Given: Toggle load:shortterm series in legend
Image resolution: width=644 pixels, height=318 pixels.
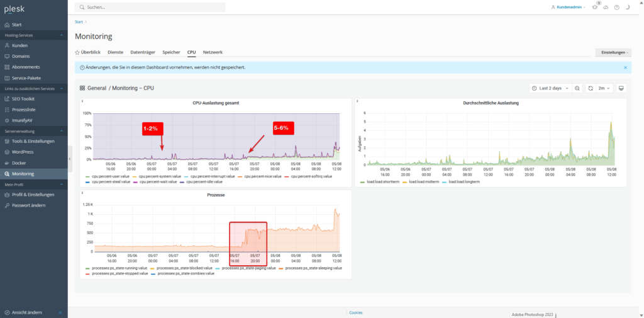Looking at the screenshot, I should pos(380,182).
